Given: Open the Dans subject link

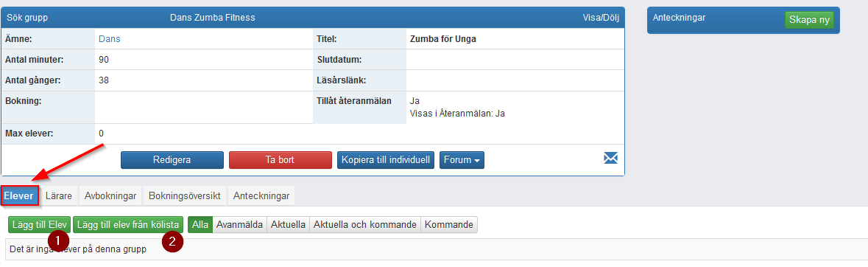Looking at the screenshot, I should pyautogui.click(x=109, y=39).
